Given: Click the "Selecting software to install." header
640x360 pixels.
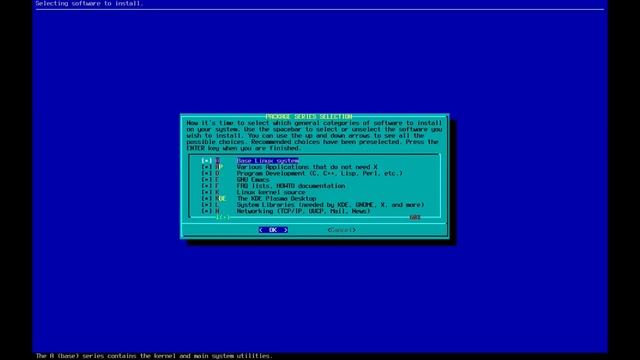Looking at the screenshot, I should click(89, 3).
